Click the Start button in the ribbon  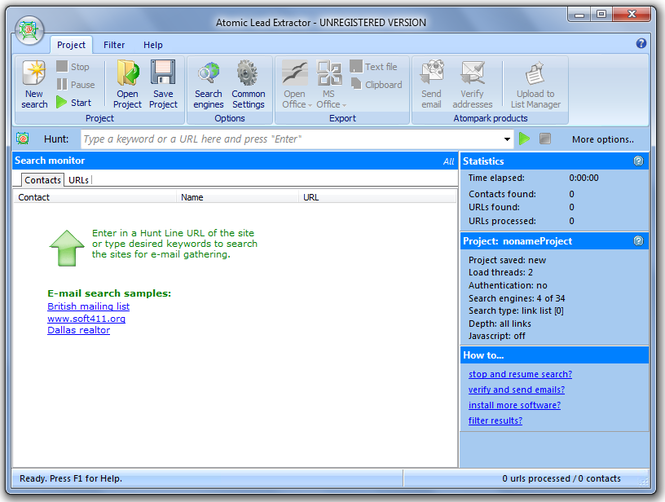click(x=74, y=103)
